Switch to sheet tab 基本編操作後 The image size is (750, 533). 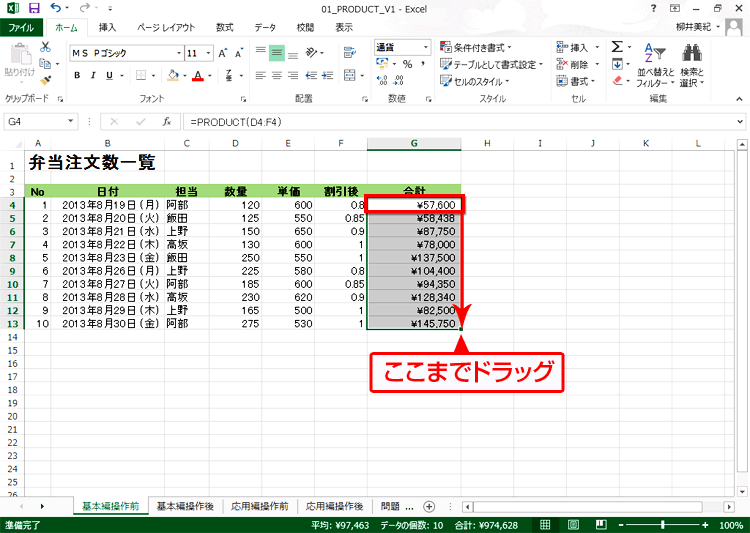pos(185,506)
